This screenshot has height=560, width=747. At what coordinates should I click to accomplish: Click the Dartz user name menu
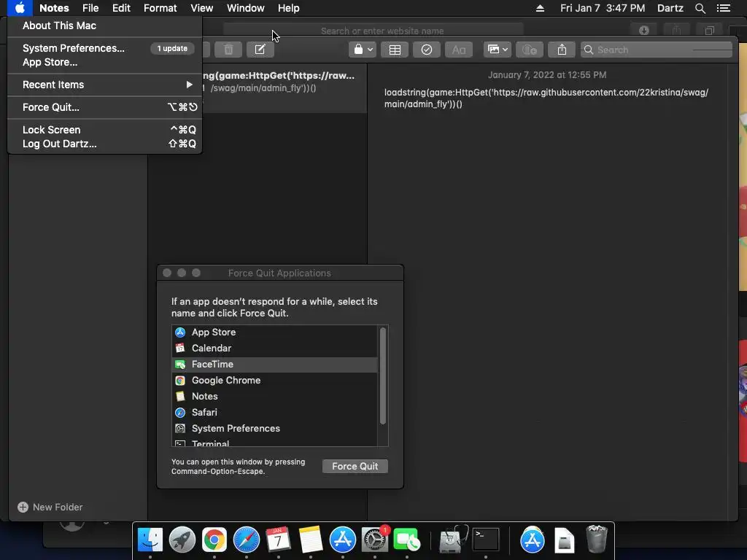click(x=670, y=8)
